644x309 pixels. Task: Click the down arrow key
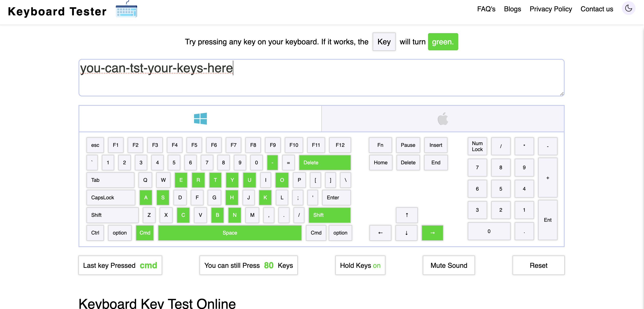click(406, 233)
